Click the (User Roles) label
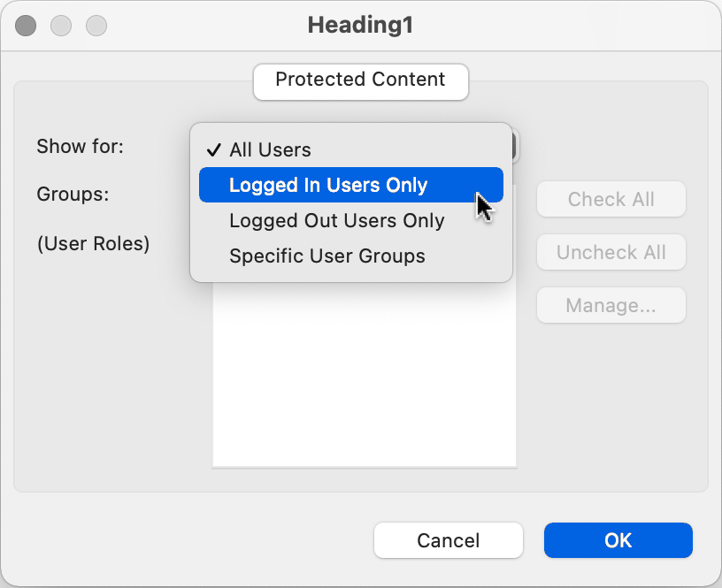This screenshot has height=588, width=722. click(93, 243)
